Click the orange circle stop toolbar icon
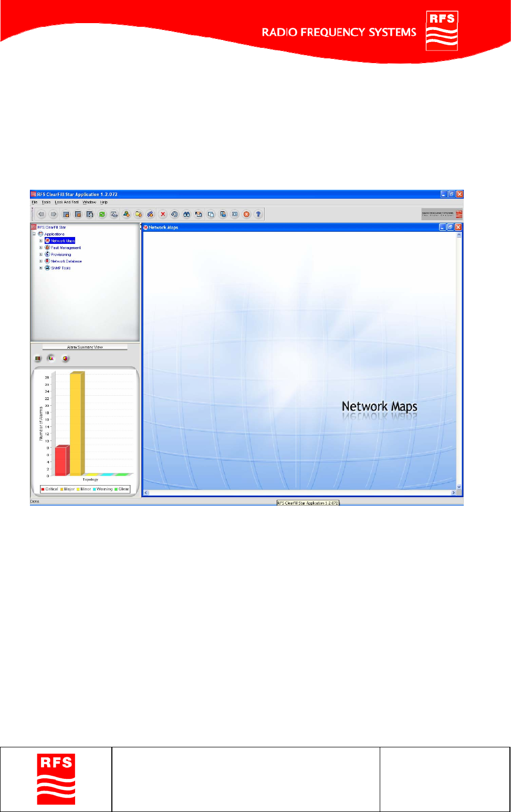This screenshot has width=511, height=812. (246, 214)
